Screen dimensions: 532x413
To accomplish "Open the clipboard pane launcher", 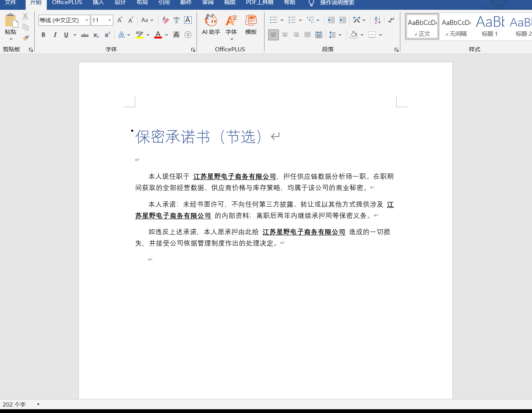I will [31, 50].
